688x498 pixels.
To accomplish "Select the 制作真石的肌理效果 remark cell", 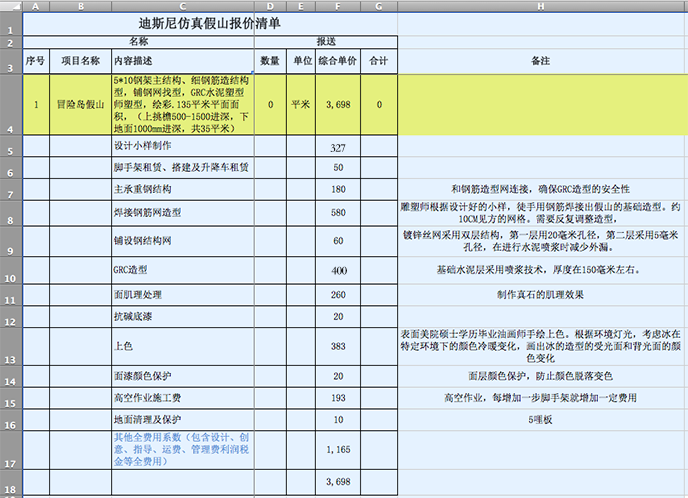I will (541, 295).
